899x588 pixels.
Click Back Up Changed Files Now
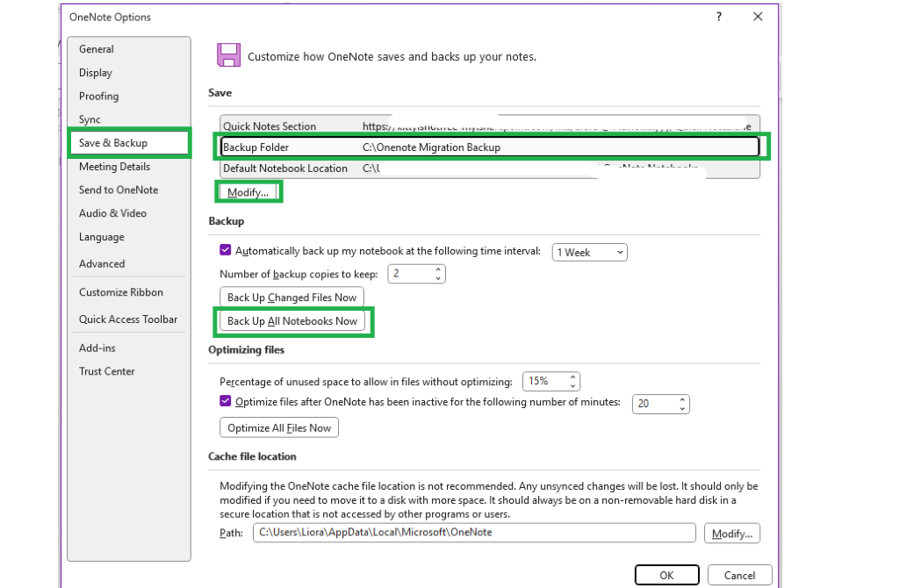(x=291, y=298)
